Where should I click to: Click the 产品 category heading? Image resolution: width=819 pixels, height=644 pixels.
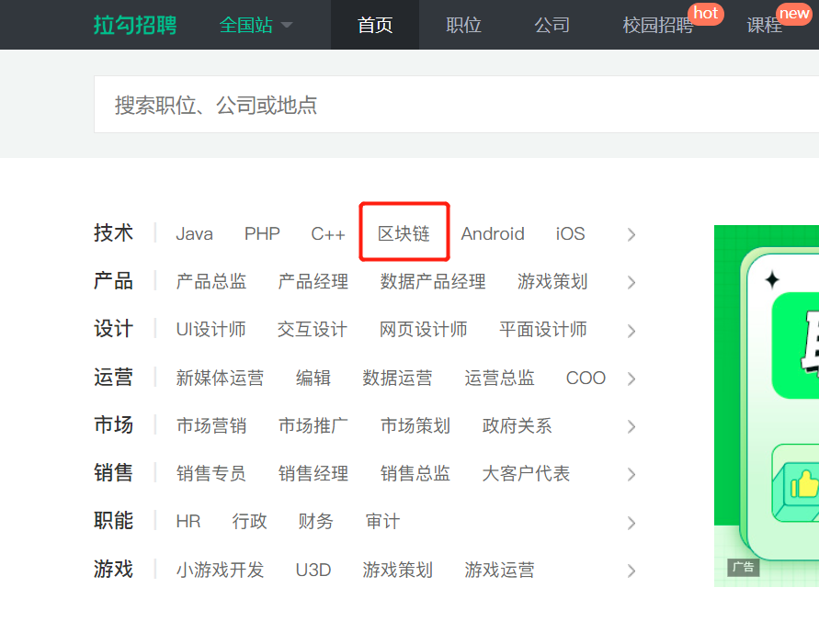pos(113,281)
